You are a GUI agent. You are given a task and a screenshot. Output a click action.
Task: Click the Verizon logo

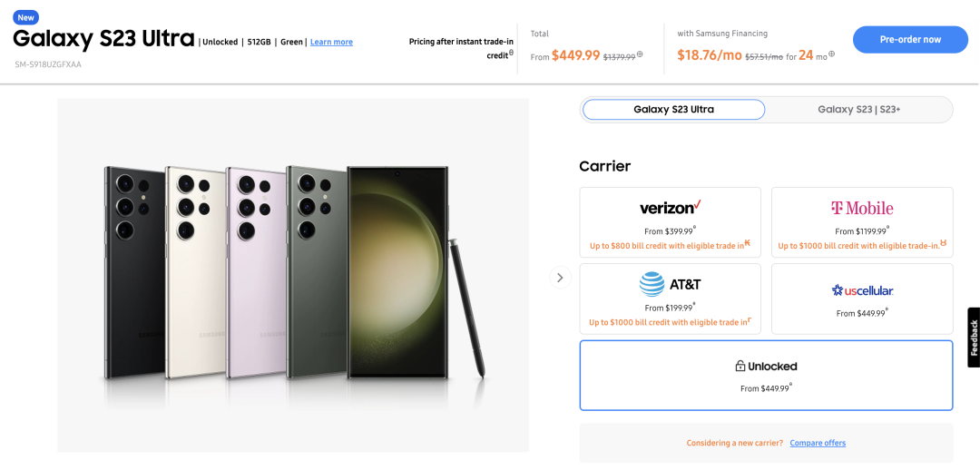[670, 208]
